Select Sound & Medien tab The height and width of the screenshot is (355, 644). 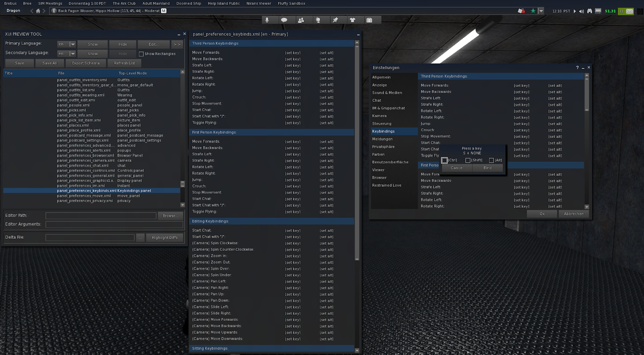[x=394, y=93]
